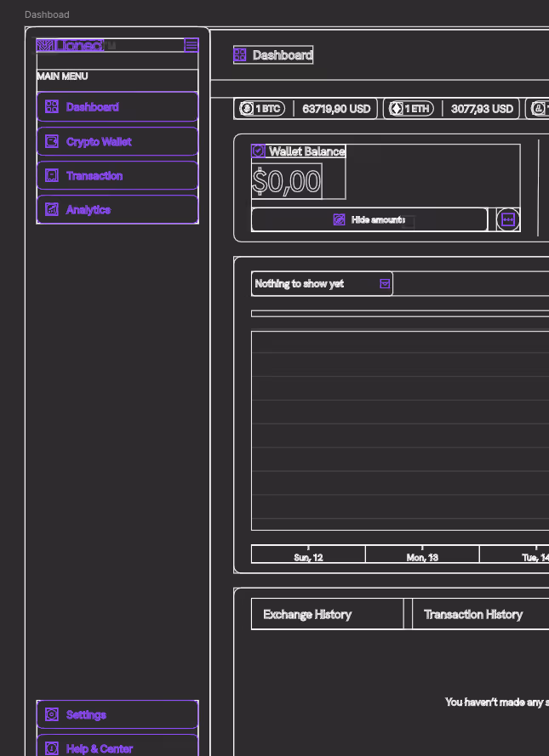The width and height of the screenshot is (549, 756).
Task: Click the Dashboard icon in page header
Action: (x=240, y=55)
